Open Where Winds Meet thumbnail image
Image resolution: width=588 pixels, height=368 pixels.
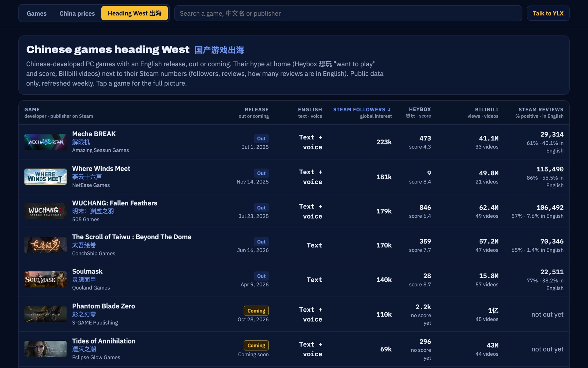coord(45,176)
